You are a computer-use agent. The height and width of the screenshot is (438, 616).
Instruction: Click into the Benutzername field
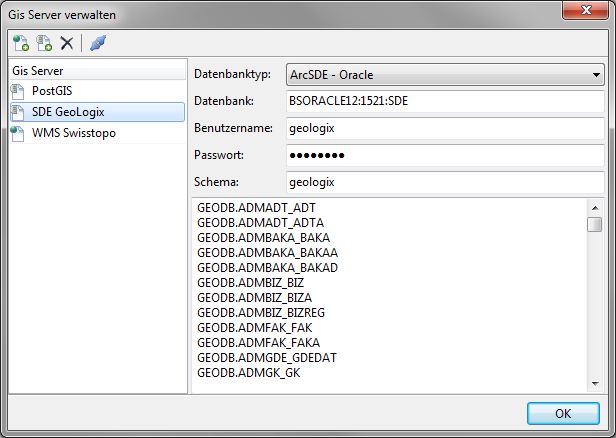coord(445,128)
